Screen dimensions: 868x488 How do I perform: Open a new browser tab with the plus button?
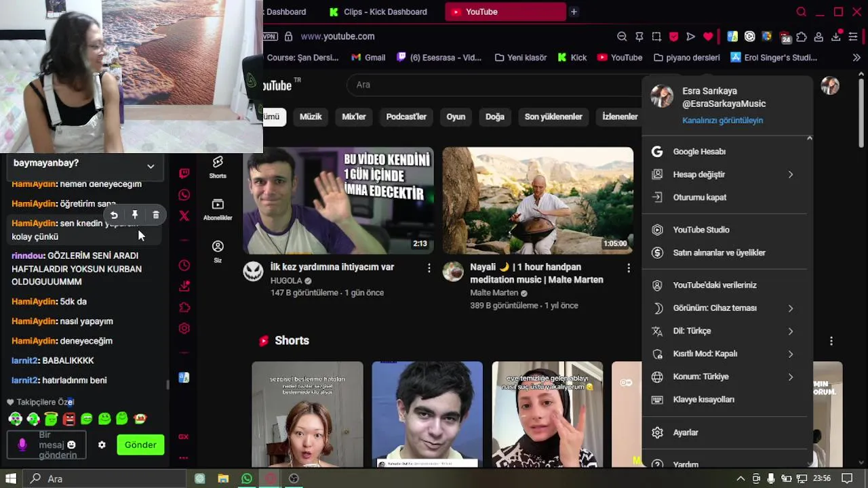pos(574,12)
